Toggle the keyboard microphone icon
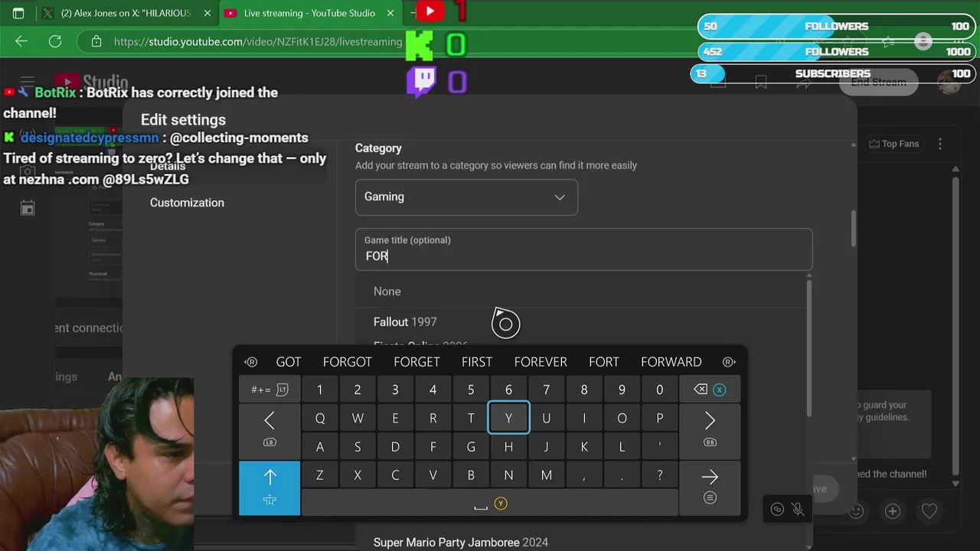 click(x=798, y=510)
